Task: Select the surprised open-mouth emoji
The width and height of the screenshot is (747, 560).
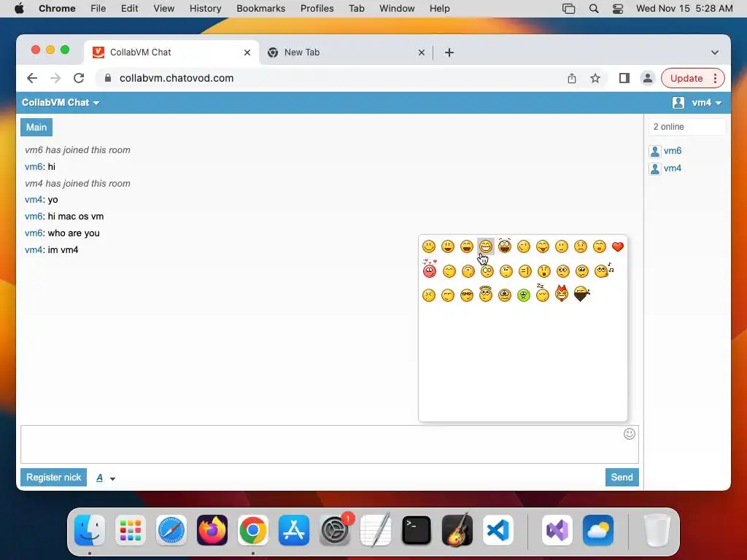Action: tap(543, 271)
